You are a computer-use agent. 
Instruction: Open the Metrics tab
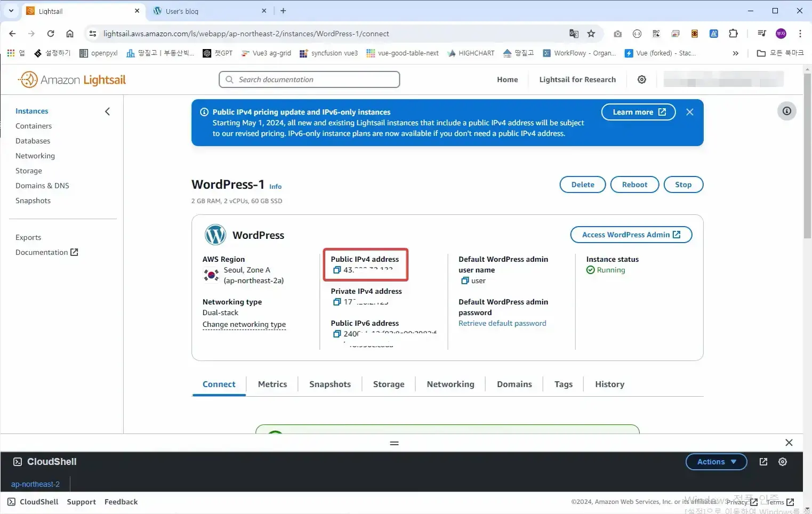coord(272,384)
